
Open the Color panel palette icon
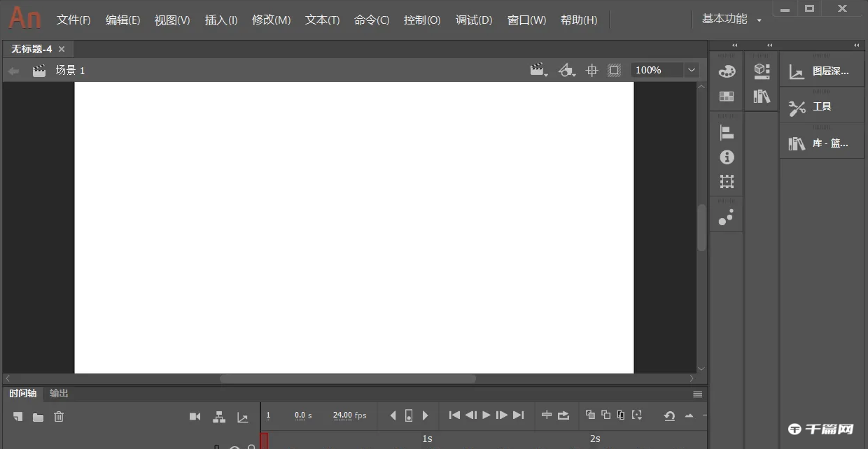(727, 71)
